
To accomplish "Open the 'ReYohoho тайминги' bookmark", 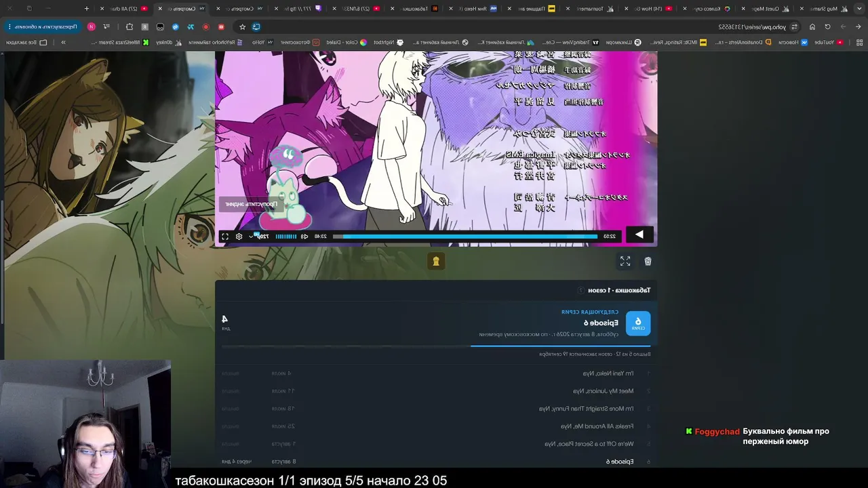I will [216, 42].
